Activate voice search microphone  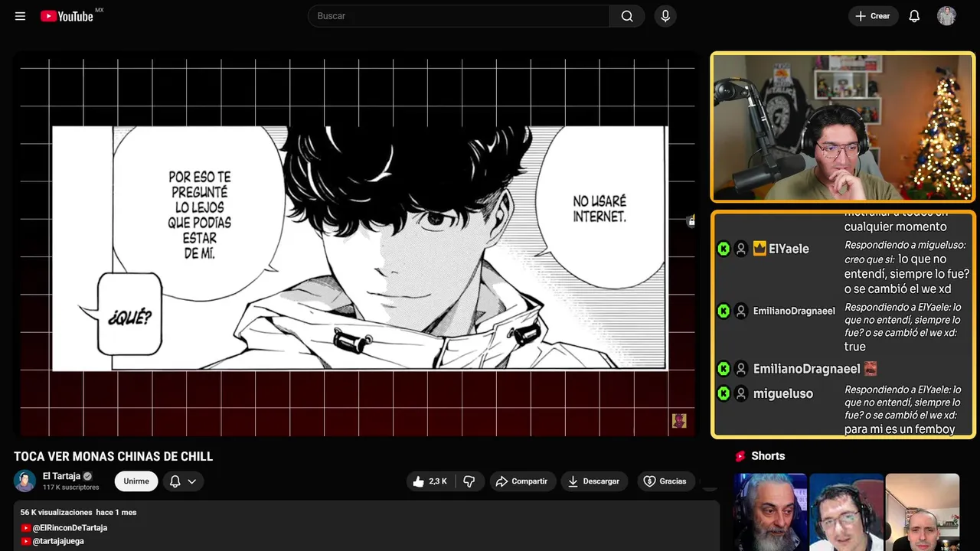(665, 16)
